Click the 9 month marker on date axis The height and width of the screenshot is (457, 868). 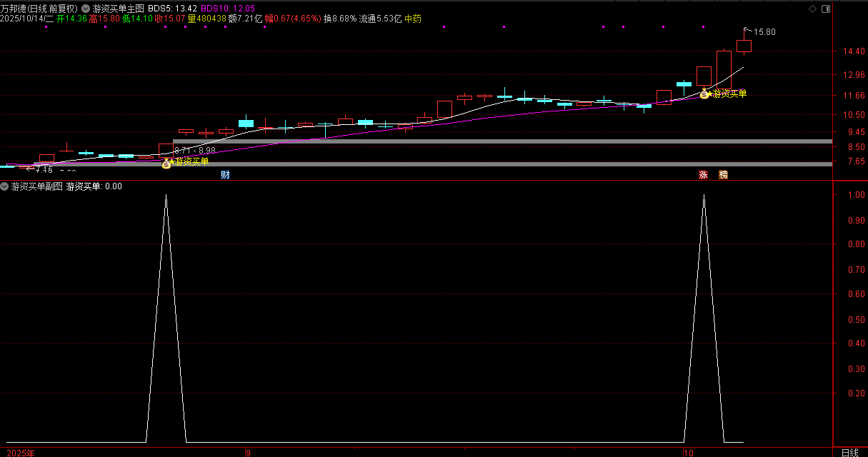(248, 453)
